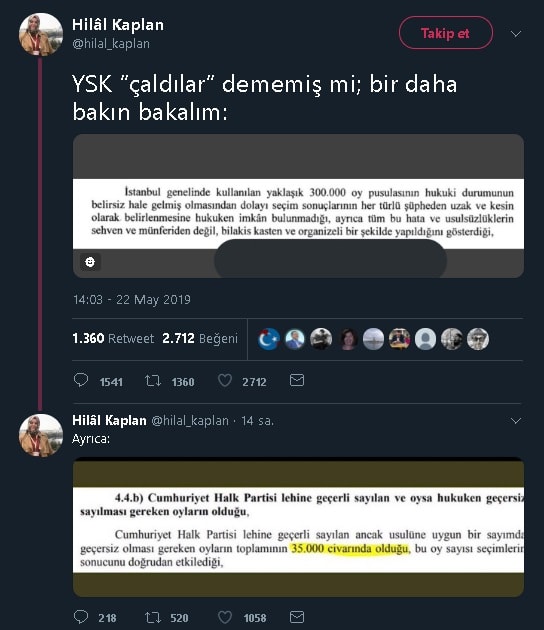Viewport: 544px width, 630px height.
Task: Click the Turkish flag liker avatar
Action: [268, 339]
